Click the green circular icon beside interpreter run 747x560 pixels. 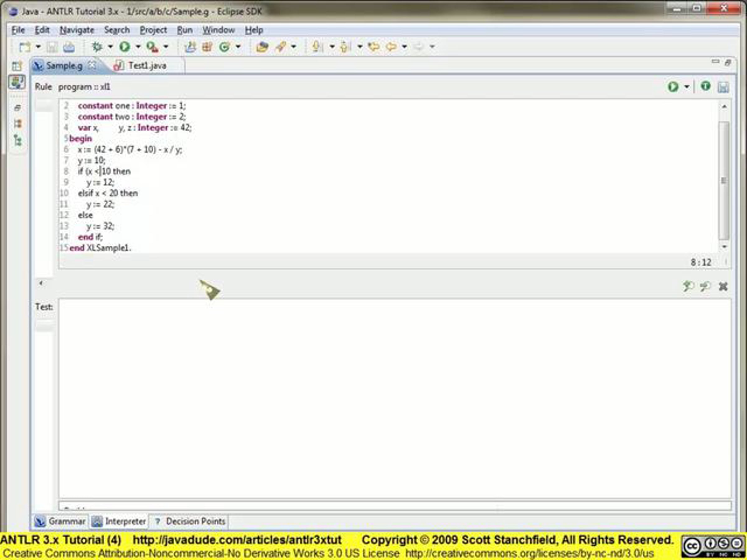pyautogui.click(x=706, y=86)
